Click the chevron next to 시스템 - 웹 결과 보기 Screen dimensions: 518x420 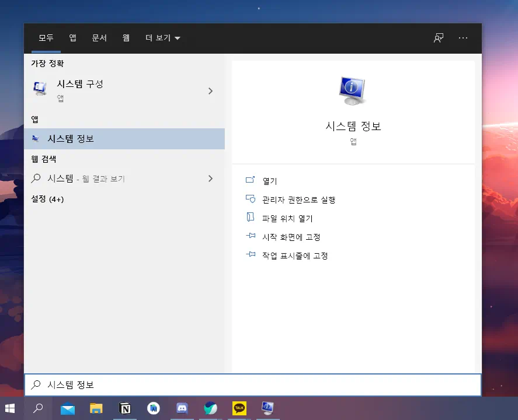(210, 178)
